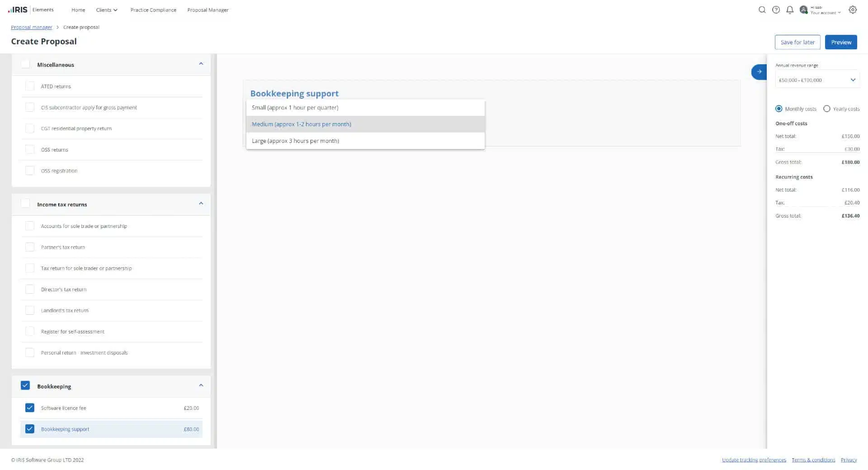Click the £20.00 Software licence fee price
Image resolution: width=868 pixels, height=470 pixels.
191,408
